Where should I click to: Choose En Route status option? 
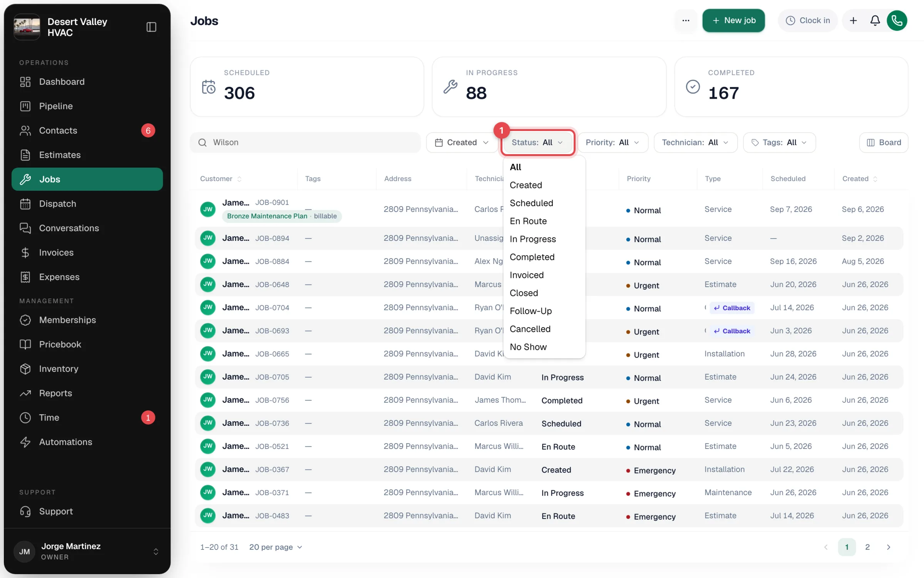(x=544, y=221)
